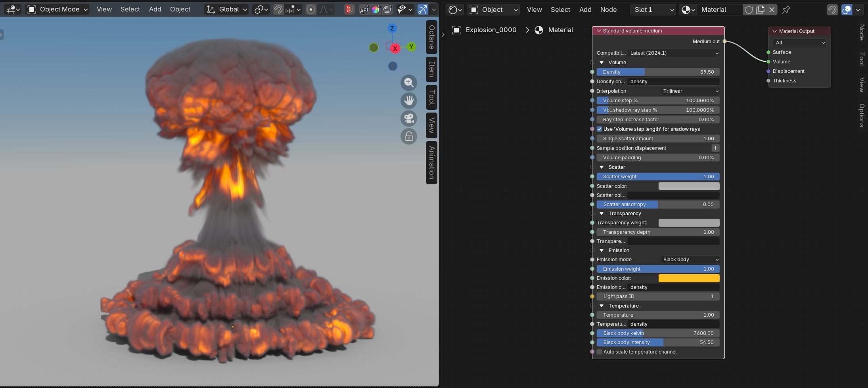This screenshot has width=868, height=388.
Task: Toggle the snapping magnet icon in viewport header
Action: (278, 9)
